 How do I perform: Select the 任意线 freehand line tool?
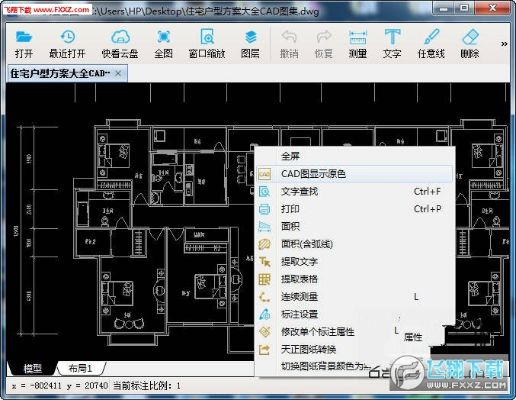tap(431, 44)
